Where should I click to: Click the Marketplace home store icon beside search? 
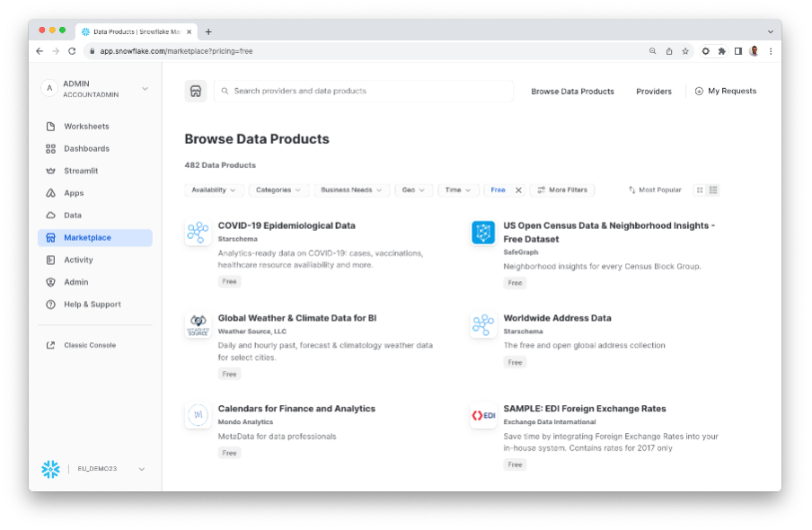[196, 91]
